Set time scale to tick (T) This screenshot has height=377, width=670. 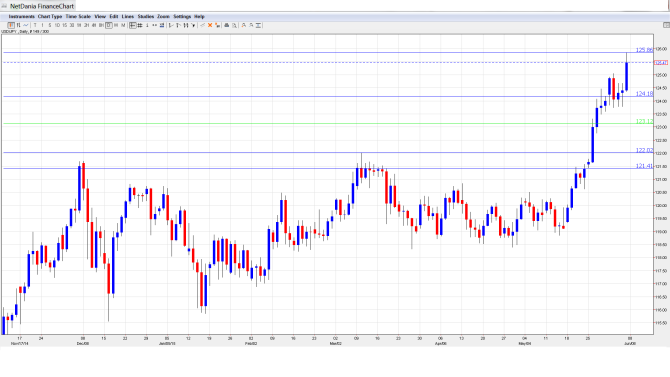(35, 26)
